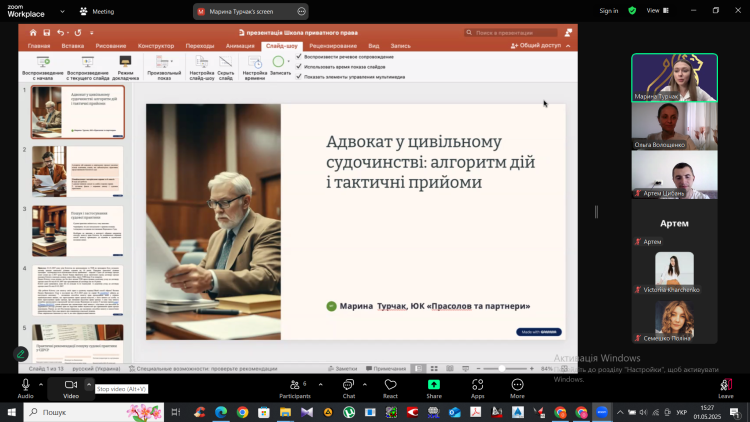Select slide 3 thumbnail in slide panel

pyautogui.click(x=77, y=231)
